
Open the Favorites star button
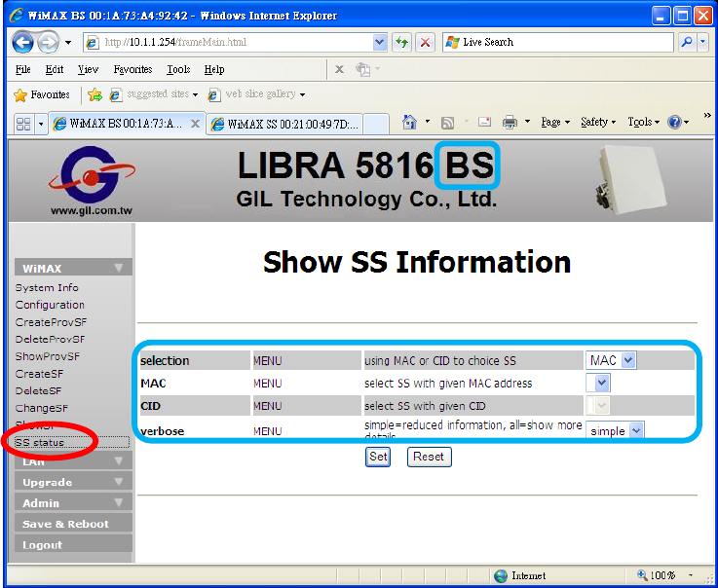pyautogui.click(x=42, y=94)
